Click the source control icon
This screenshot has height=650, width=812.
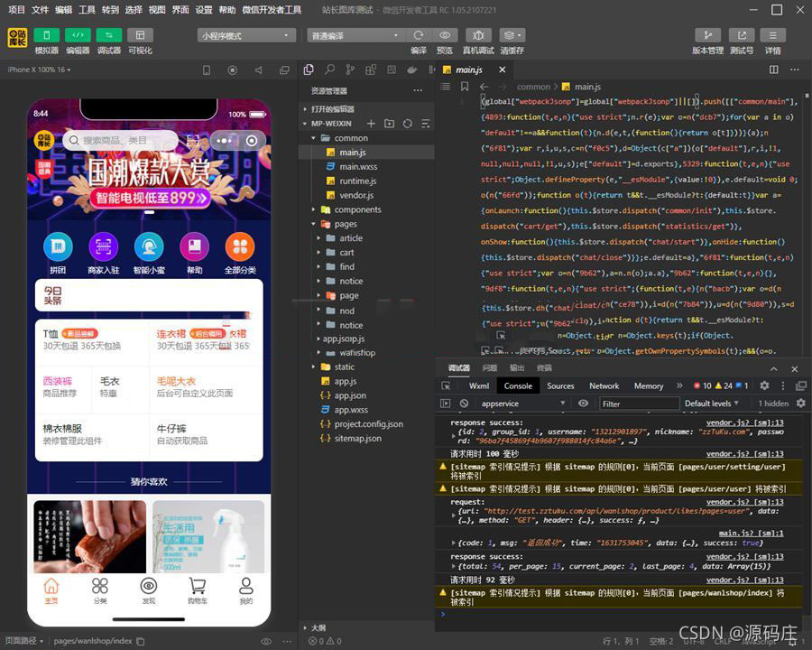[350, 70]
